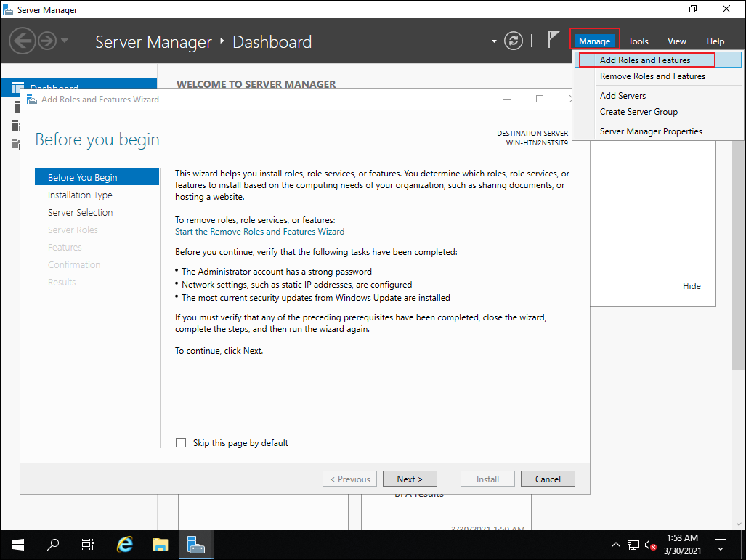Click the WELCOME TO SERVER MANAGER heading
Viewport: 746px width, 560px height.
tap(256, 84)
